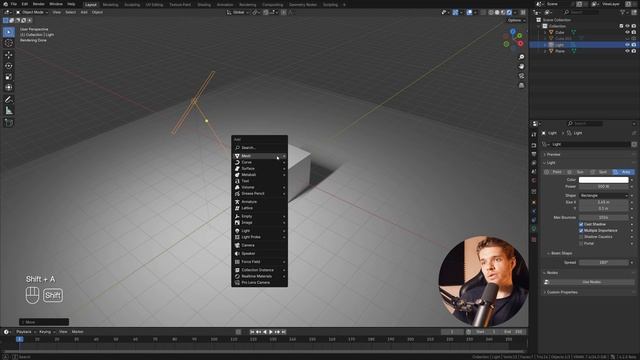This screenshot has height=360, width=640.
Task: Select Spot light type
Action: (x=600, y=172)
